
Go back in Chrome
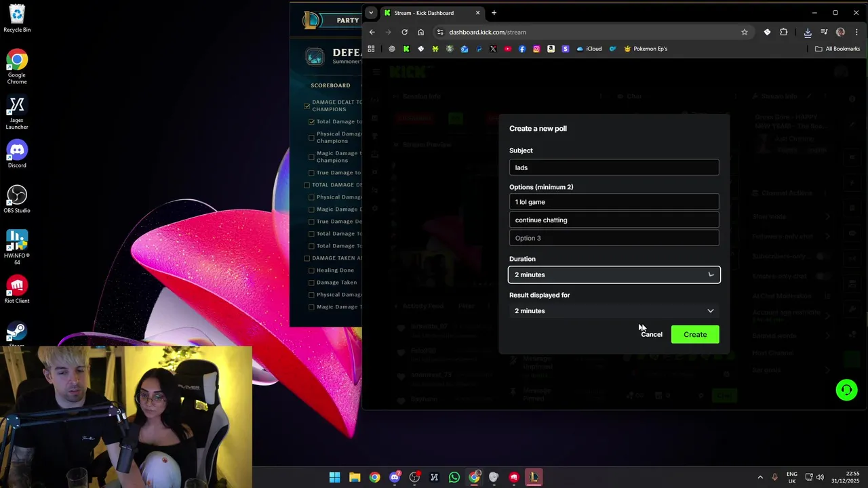click(372, 32)
